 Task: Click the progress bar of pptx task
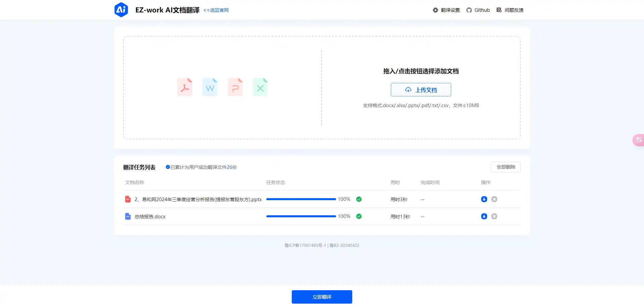pos(301,199)
